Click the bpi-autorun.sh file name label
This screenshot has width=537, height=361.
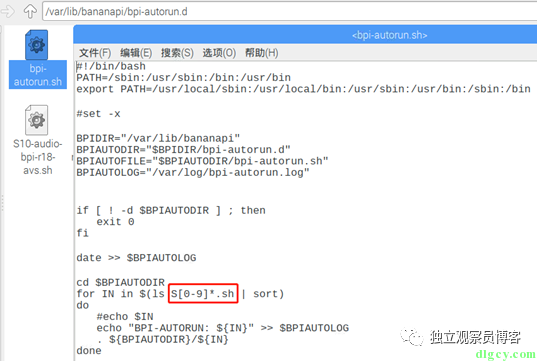[38, 75]
